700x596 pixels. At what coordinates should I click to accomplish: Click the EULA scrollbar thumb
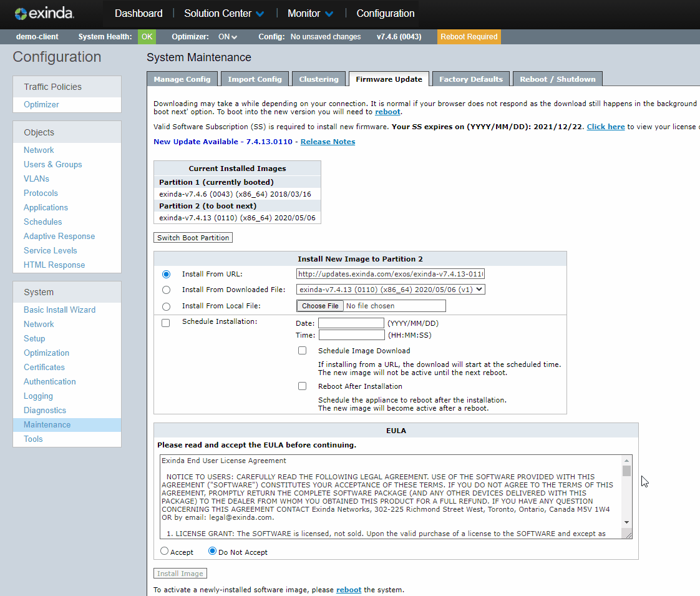[x=627, y=471]
